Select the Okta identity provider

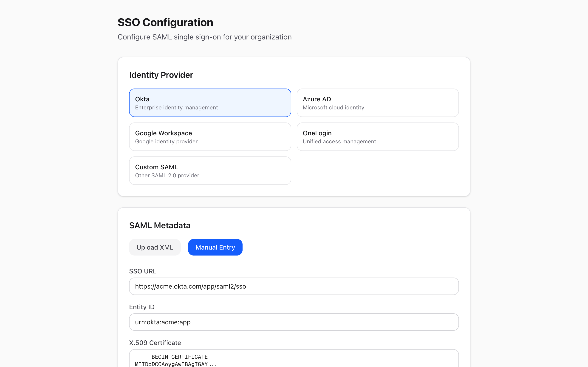(210, 103)
